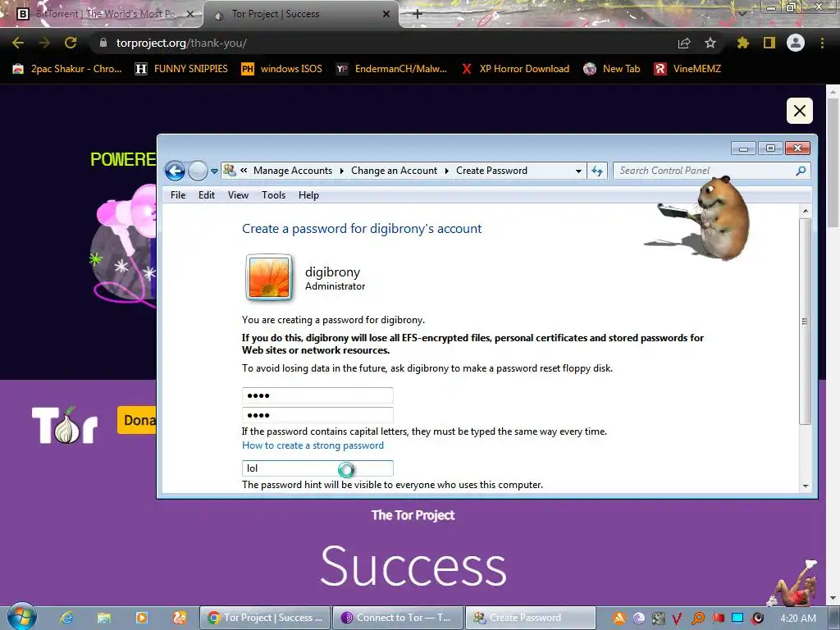This screenshot has height=630, width=840.
Task: Refresh the Control Panel address bar
Action: tap(597, 171)
